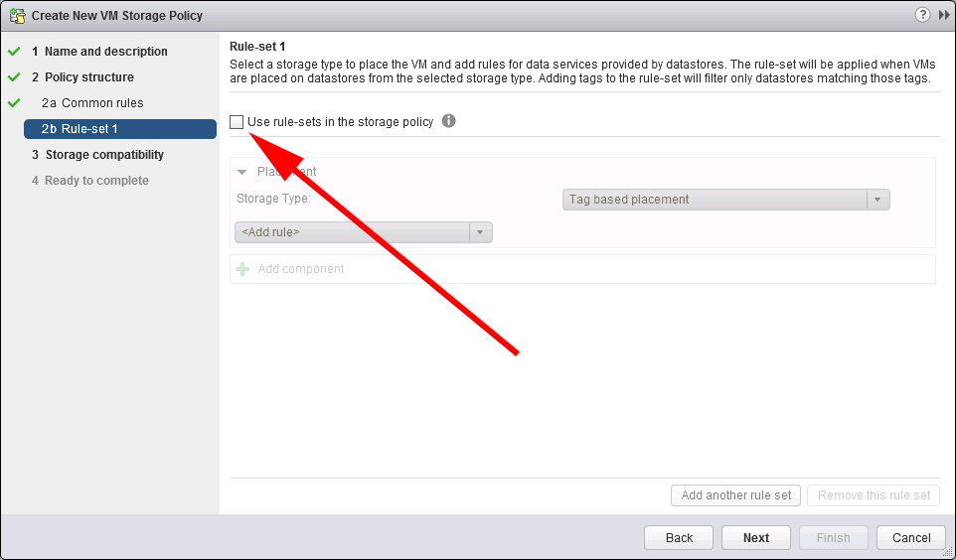Image resolution: width=956 pixels, height=560 pixels.
Task: Click the info icon beside rule-sets option
Action: click(449, 121)
